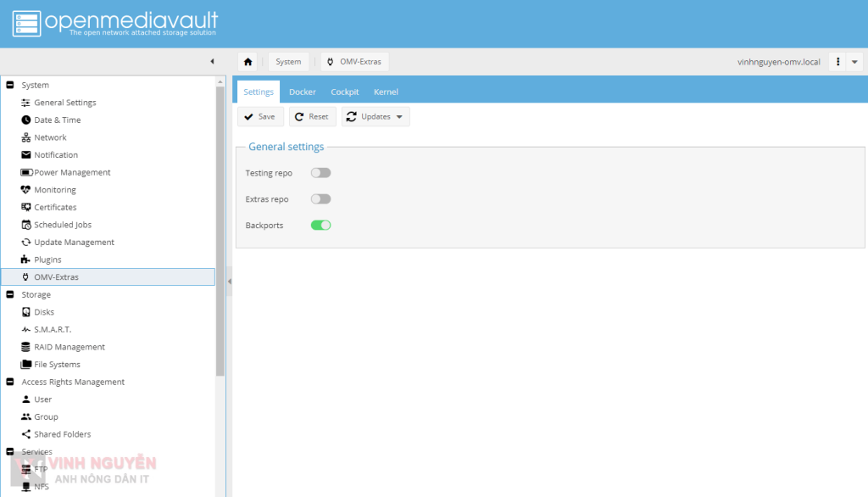
Task: Switch to the Docker tab
Action: pyautogui.click(x=303, y=92)
